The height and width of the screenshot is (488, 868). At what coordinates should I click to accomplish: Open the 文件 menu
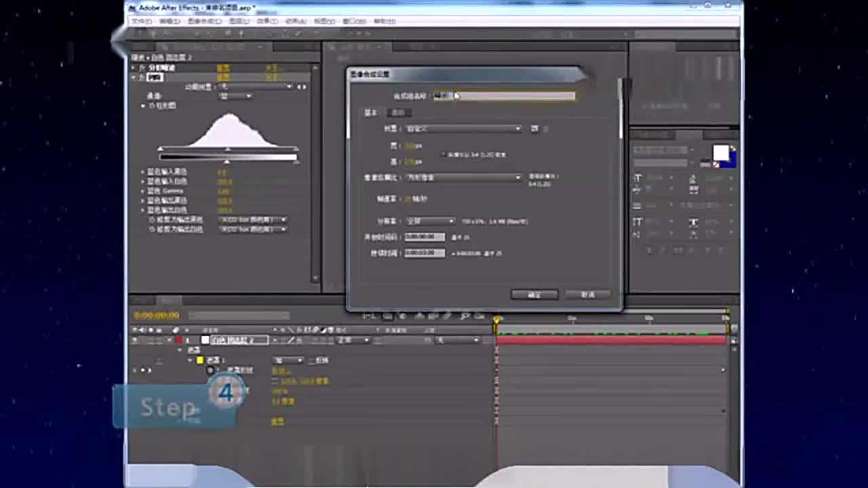142,22
